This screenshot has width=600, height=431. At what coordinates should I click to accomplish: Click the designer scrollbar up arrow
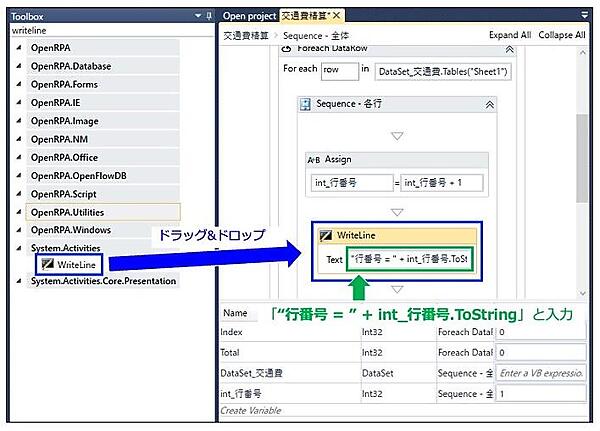click(582, 52)
